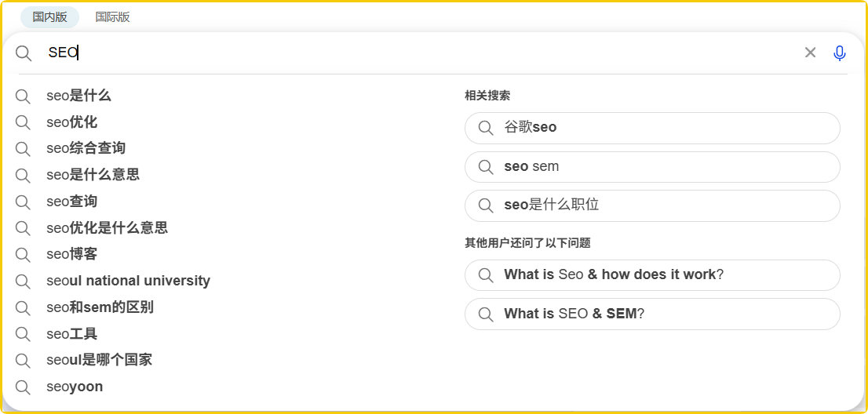
Task: Click magnifier icon in 谷歌seo chip
Action: (x=486, y=128)
